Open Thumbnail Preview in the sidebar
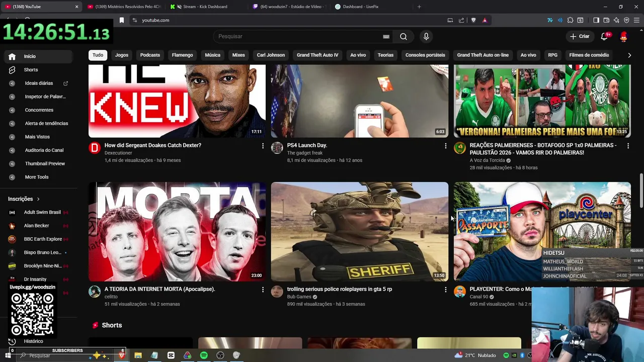The width and height of the screenshot is (644, 362). point(39,163)
